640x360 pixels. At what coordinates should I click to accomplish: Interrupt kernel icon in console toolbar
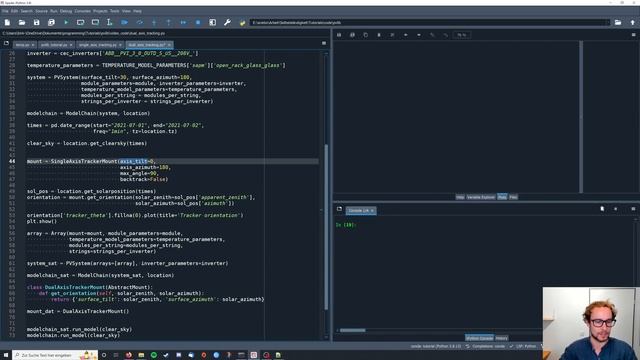(x=616, y=209)
